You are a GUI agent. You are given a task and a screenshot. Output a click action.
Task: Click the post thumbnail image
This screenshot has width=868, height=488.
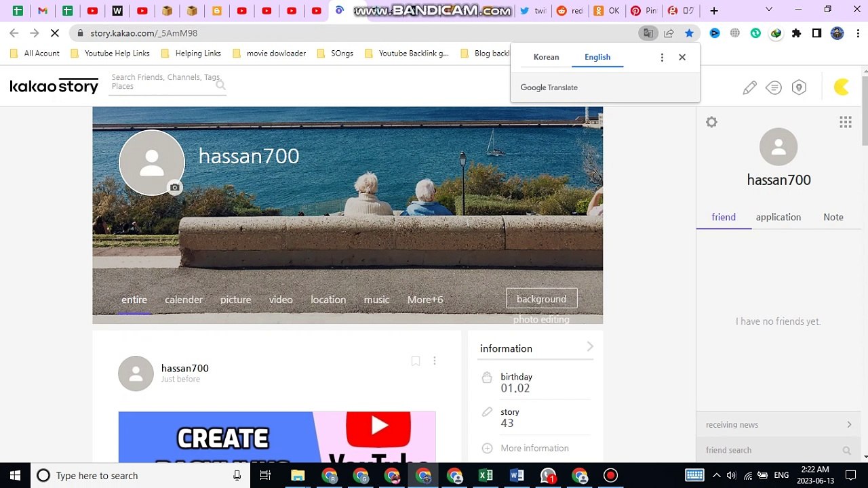tap(277, 437)
